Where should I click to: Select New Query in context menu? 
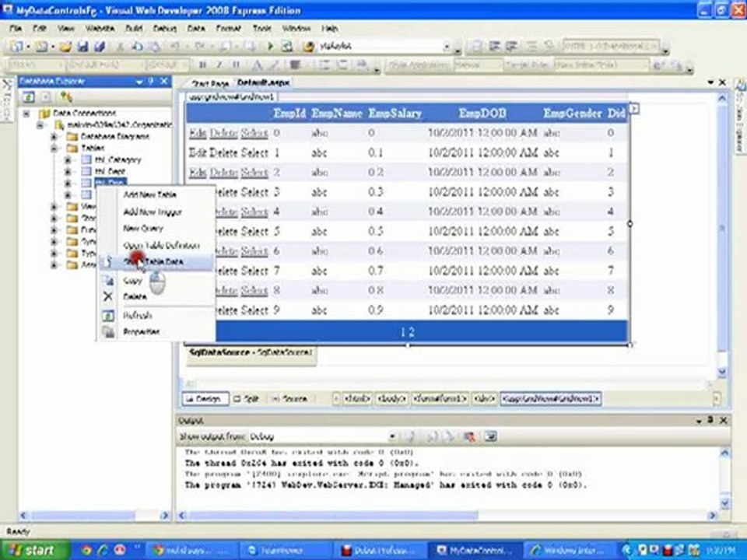click(143, 229)
